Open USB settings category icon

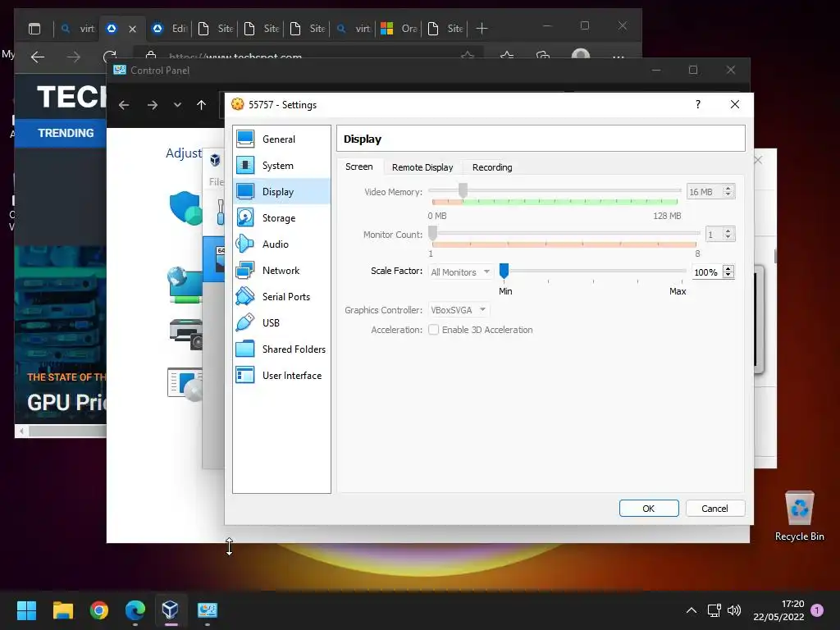(245, 322)
